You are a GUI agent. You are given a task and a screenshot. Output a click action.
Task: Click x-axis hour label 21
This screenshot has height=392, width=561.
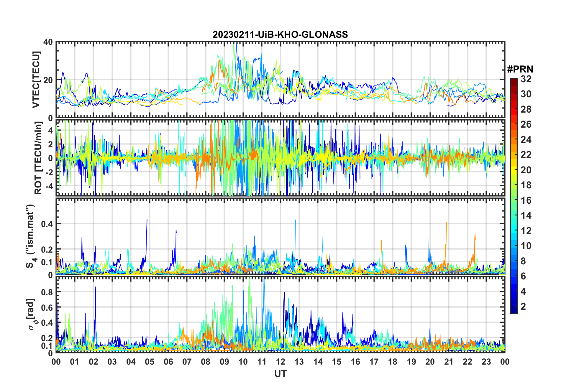pos(449,362)
